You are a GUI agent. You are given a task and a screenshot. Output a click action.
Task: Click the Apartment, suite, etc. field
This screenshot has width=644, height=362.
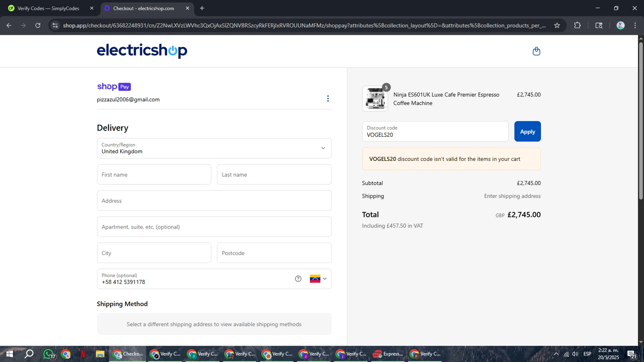(214, 227)
